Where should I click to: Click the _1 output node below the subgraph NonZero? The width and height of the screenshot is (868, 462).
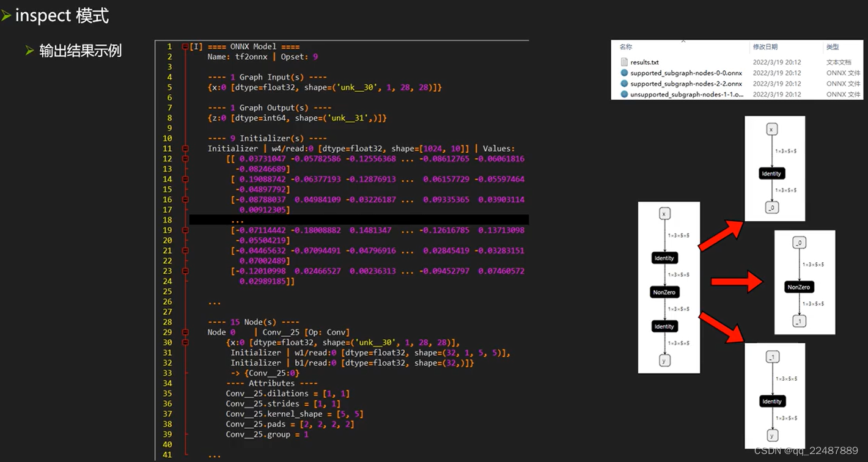click(x=799, y=321)
